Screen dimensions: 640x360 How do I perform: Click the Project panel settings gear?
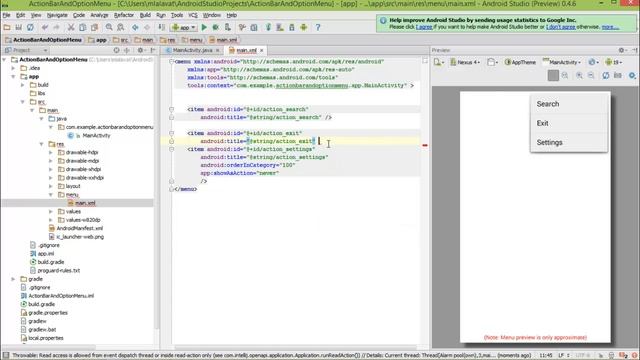(141, 50)
